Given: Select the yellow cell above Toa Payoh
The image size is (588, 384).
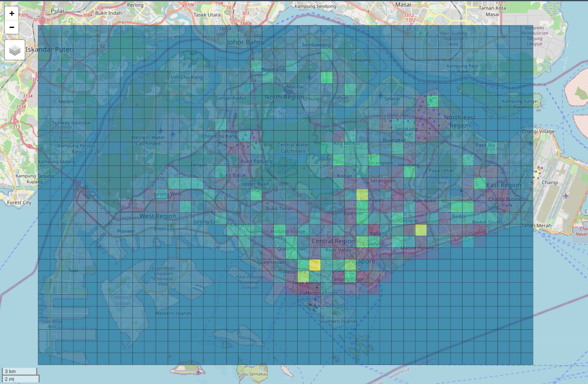Looking at the screenshot, I should 362,194.
